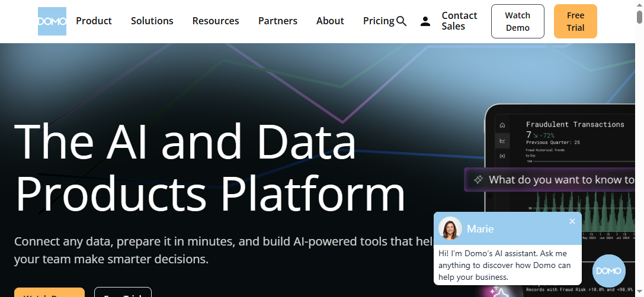
Task: Open the About menu
Action: point(330,21)
